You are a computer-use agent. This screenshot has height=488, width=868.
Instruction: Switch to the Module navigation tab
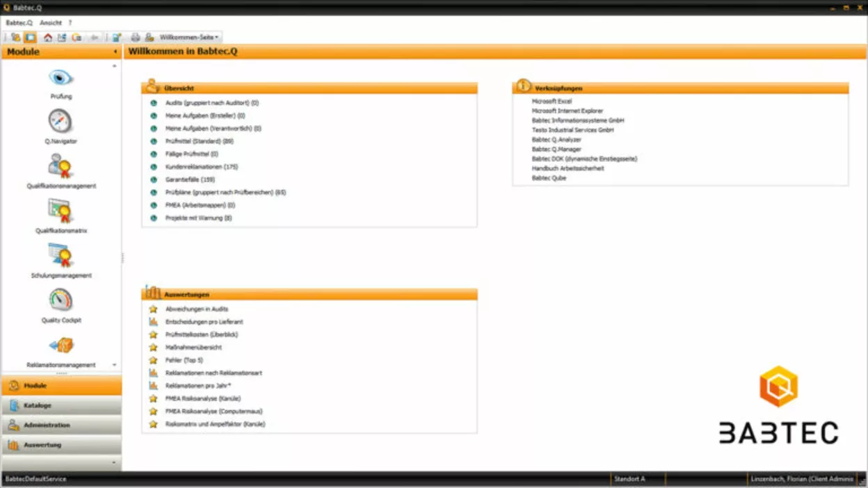coord(61,386)
